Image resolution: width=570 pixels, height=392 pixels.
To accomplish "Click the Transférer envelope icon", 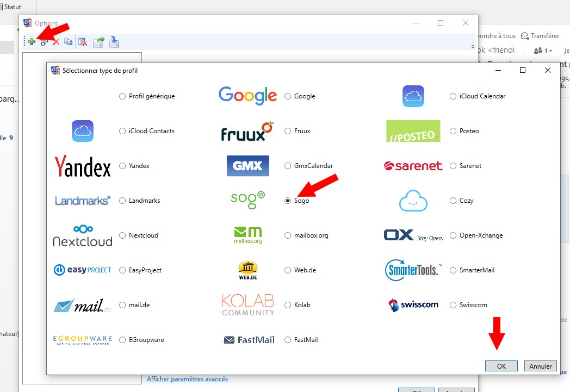I will click(x=525, y=36).
